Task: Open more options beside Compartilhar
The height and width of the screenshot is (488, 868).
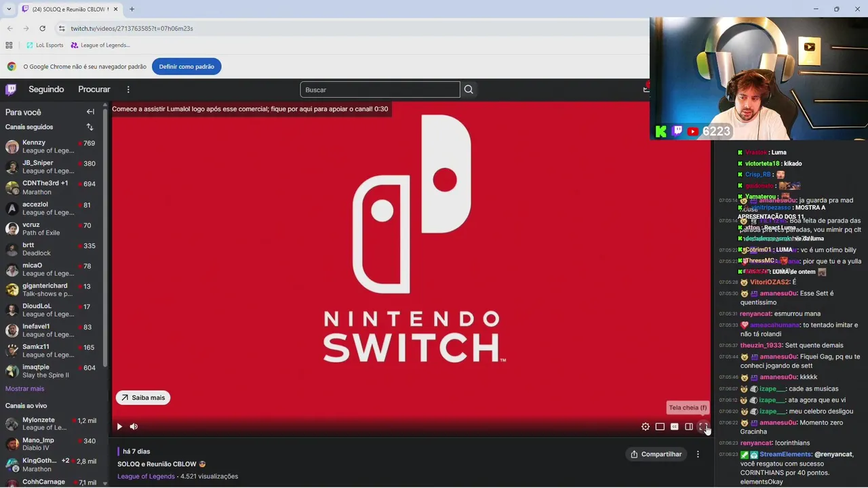Action: (x=698, y=454)
